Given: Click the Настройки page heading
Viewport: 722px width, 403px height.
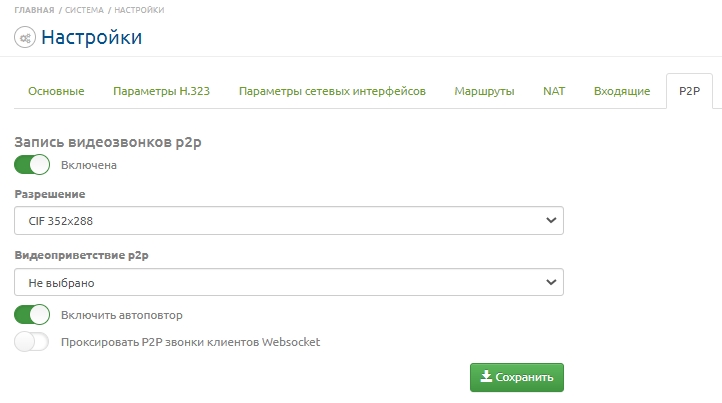Looking at the screenshot, I should pos(92,37).
